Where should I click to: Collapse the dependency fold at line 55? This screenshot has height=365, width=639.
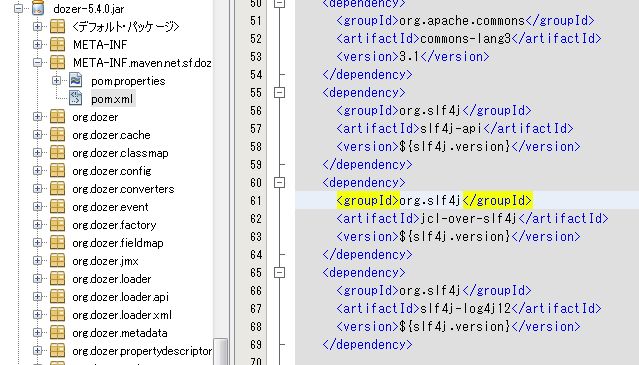[279, 92]
